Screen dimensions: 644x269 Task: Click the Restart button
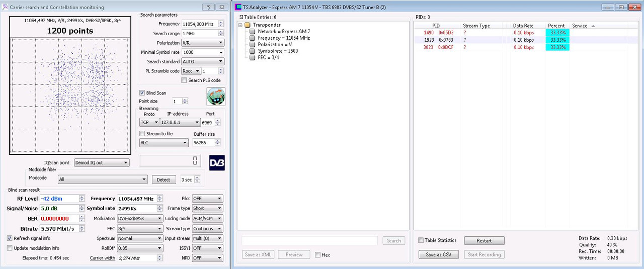[484, 241]
